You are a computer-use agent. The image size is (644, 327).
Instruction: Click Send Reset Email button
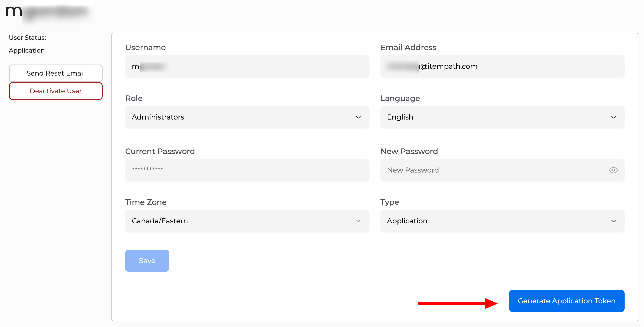(55, 73)
